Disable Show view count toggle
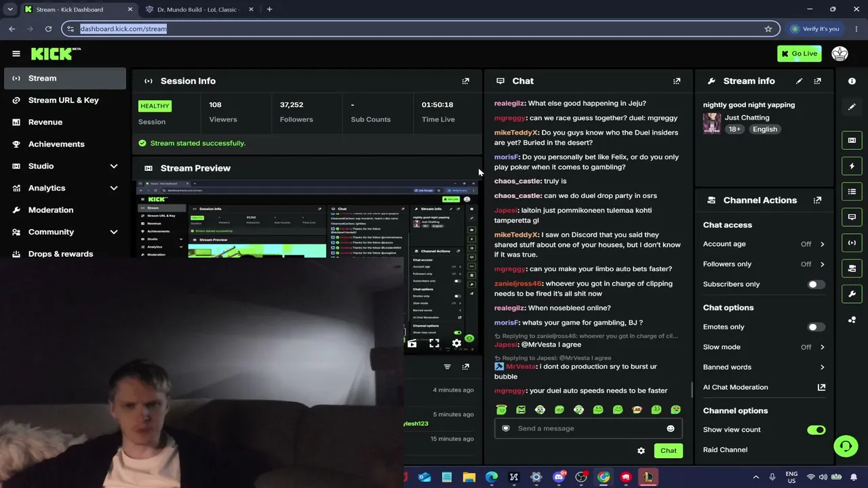 pyautogui.click(x=816, y=430)
